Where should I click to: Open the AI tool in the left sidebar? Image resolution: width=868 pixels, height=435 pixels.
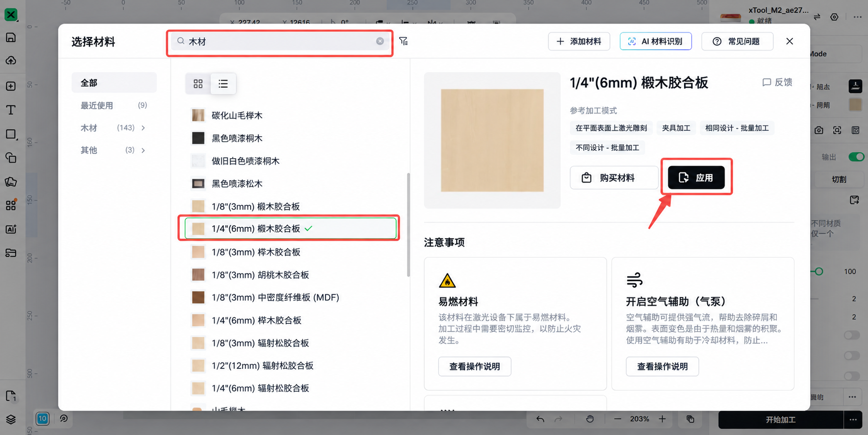(11, 229)
